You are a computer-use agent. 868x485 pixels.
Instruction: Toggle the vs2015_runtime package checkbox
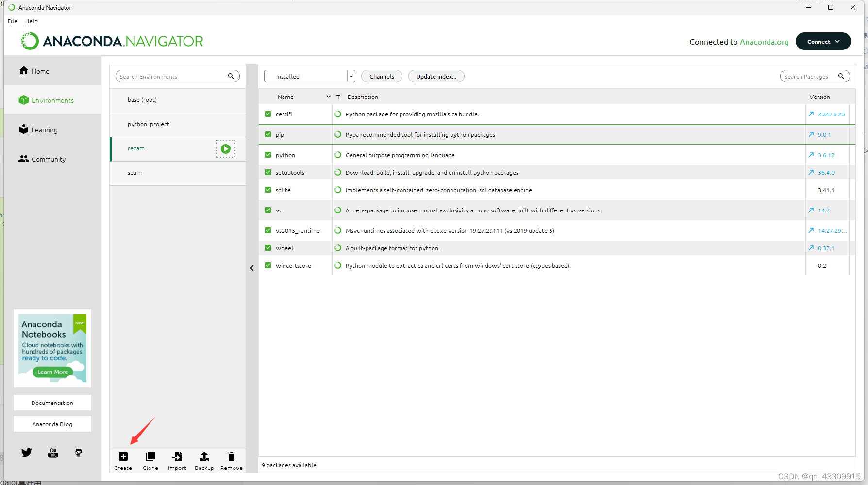[x=268, y=230]
